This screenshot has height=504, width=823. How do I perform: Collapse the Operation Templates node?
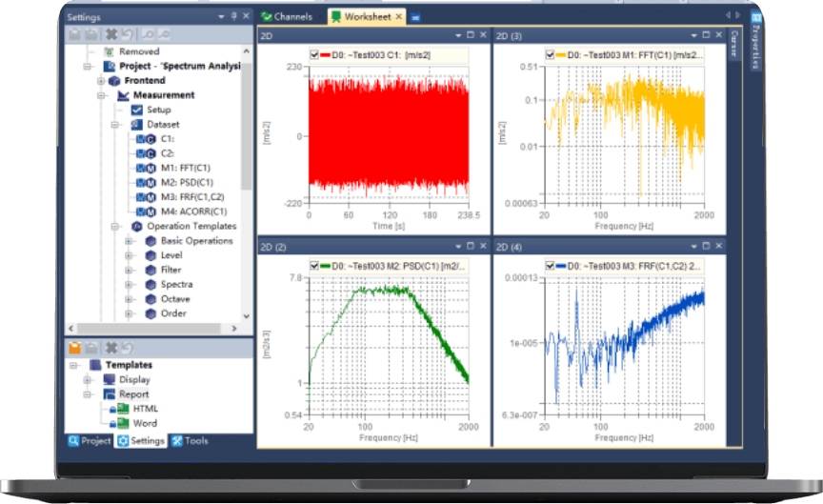point(115,226)
